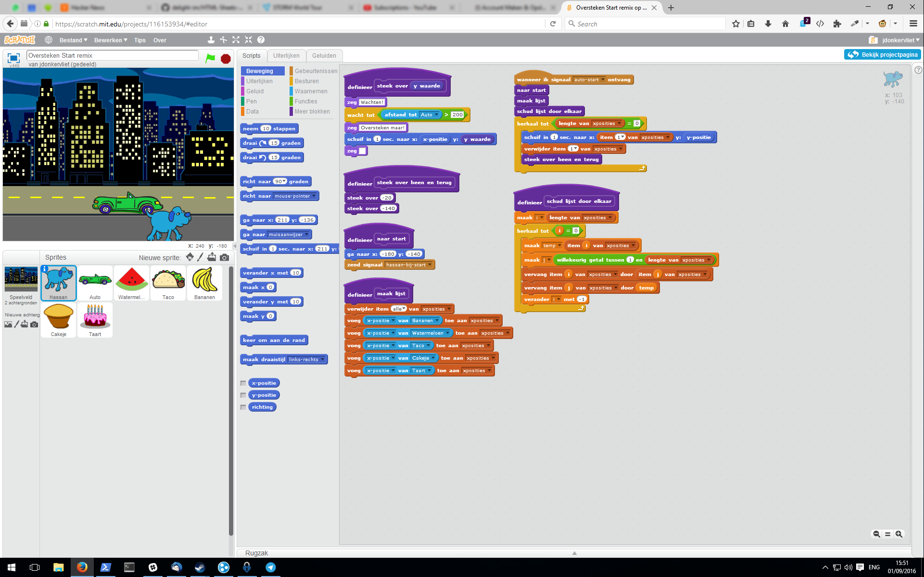This screenshot has height=577, width=924.
Task: Click the Bekijk projectpagina button
Action: 882,54
